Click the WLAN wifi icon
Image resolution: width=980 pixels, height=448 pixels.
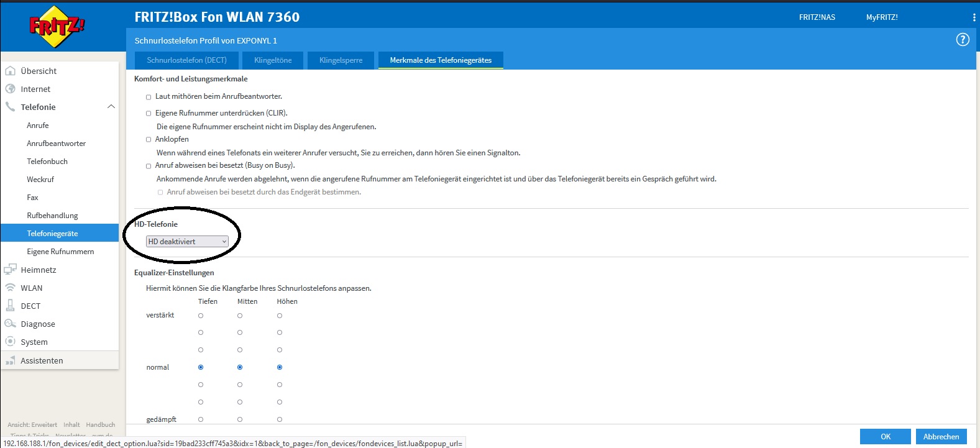click(x=10, y=288)
